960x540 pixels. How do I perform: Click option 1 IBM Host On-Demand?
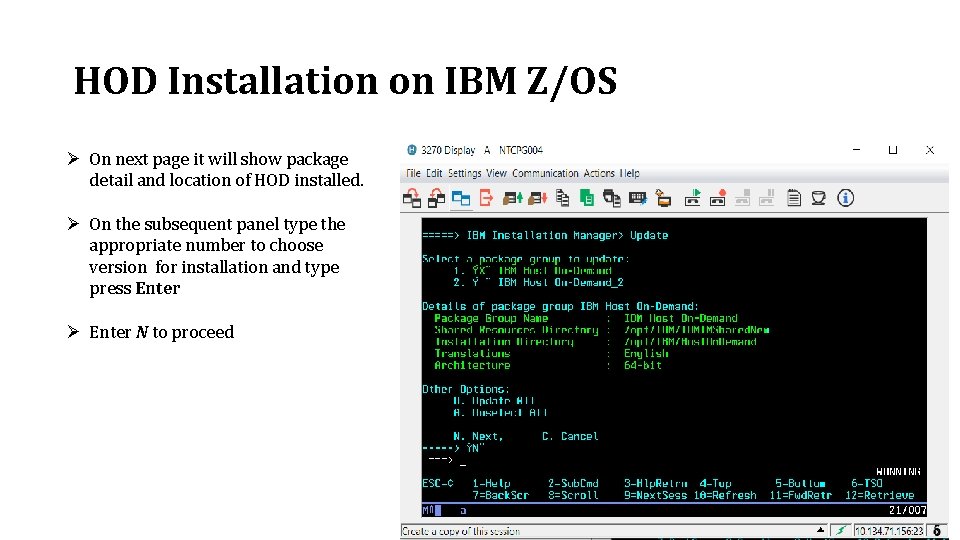(532, 271)
